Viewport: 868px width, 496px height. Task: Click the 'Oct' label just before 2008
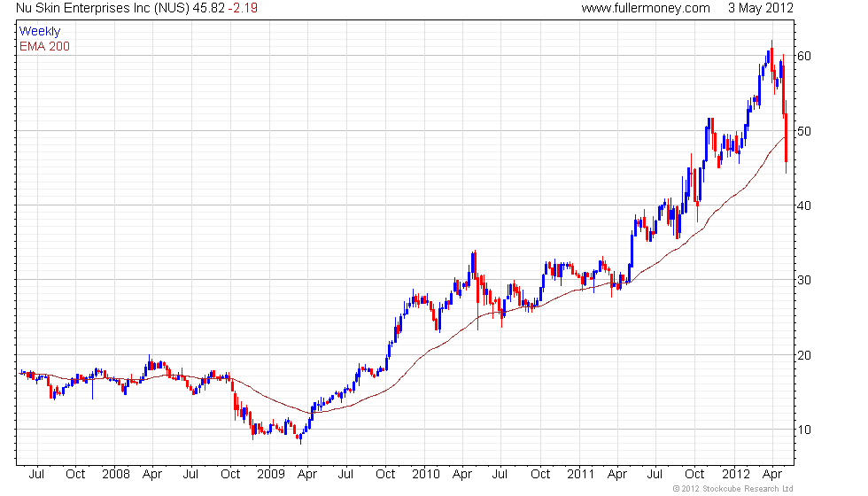tap(75, 475)
